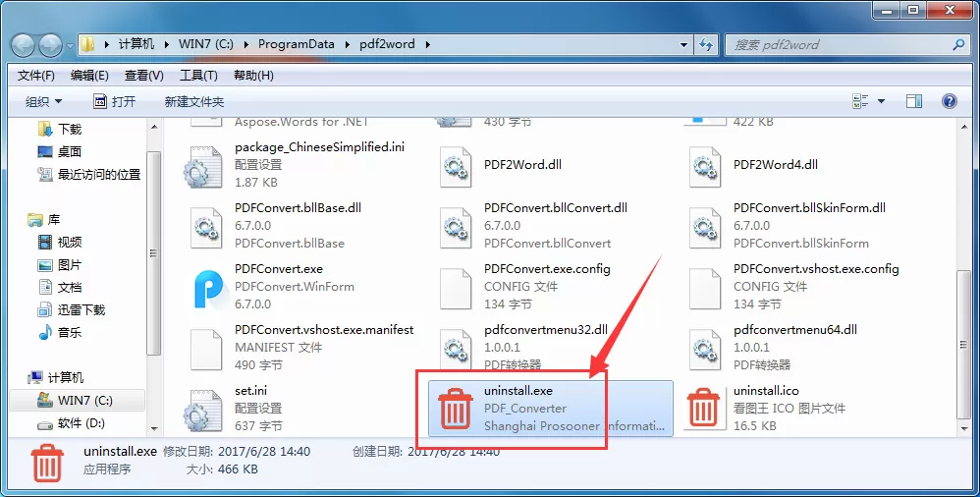Expand the view options dropdown arrow

881,101
